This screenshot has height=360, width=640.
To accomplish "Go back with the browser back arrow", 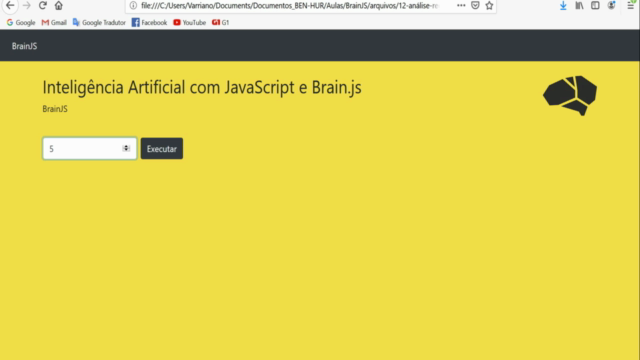I will tap(10, 5).
